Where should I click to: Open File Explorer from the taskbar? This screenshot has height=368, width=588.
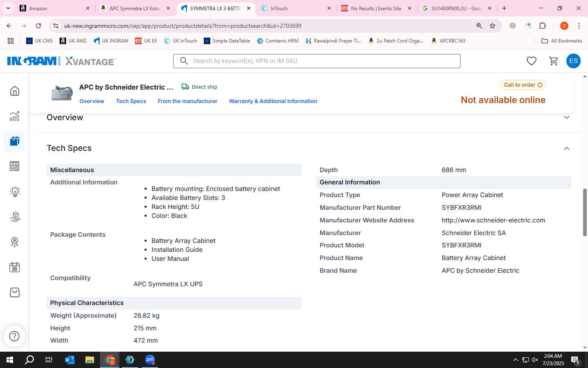tap(90, 360)
